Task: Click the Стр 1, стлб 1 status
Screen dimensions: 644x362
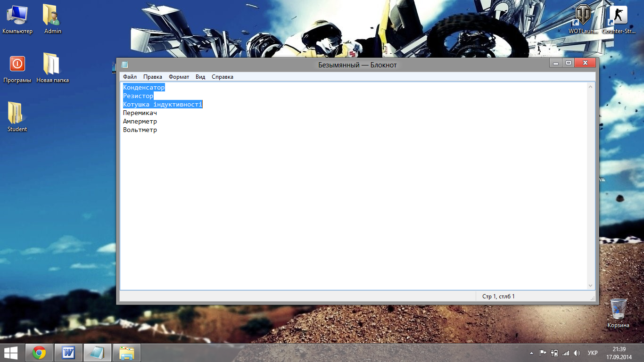Action: coord(498,296)
